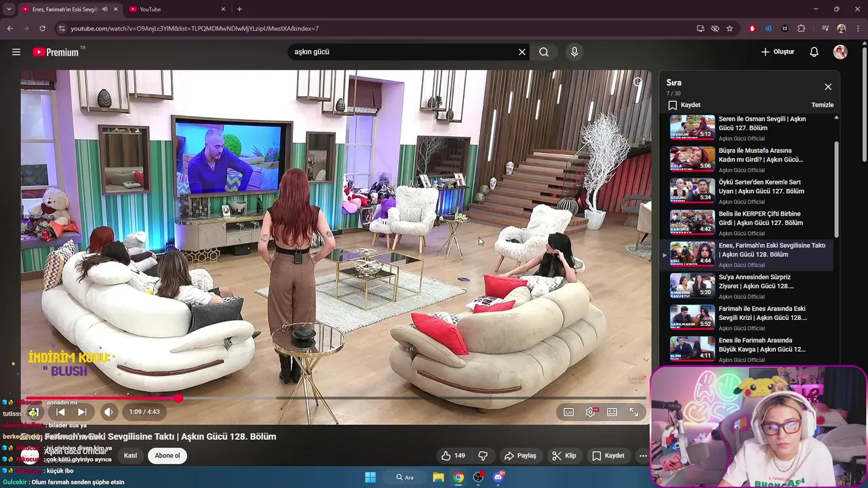
Task: View site information in address bar
Action: 62,28
